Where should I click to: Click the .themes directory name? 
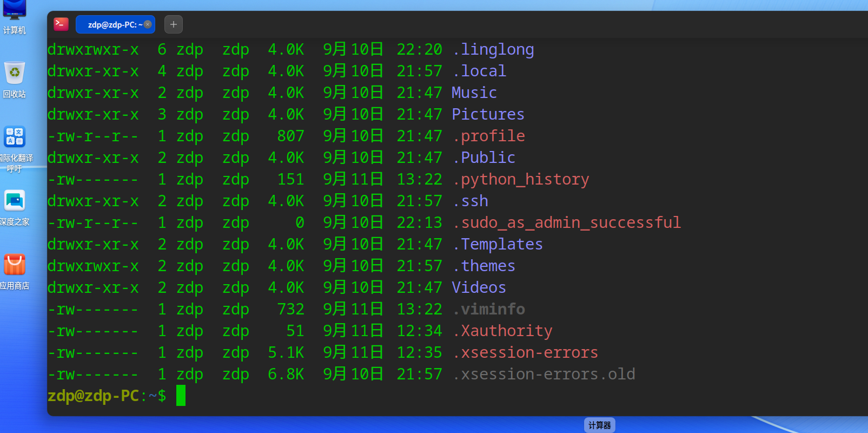(484, 266)
